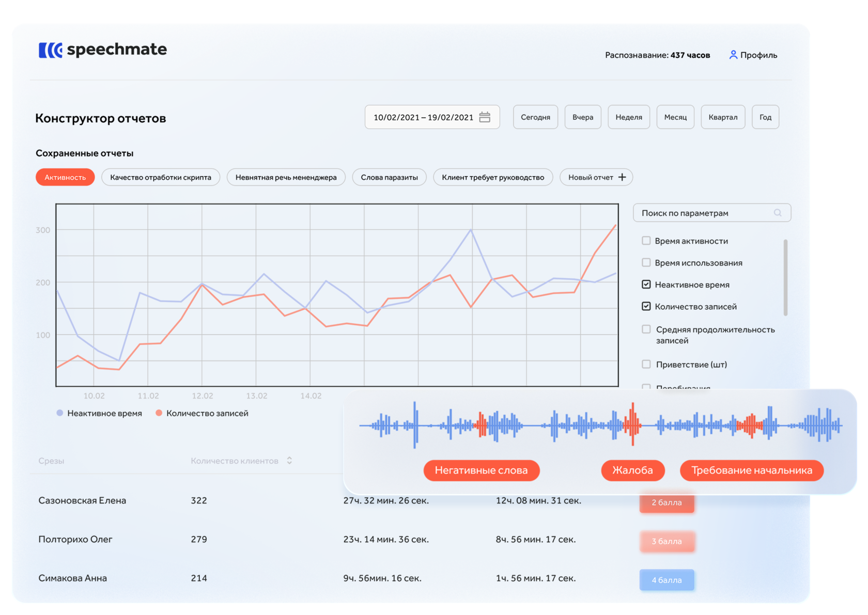Open the calendar date picker icon
This screenshot has height=615, width=868.
(x=485, y=117)
